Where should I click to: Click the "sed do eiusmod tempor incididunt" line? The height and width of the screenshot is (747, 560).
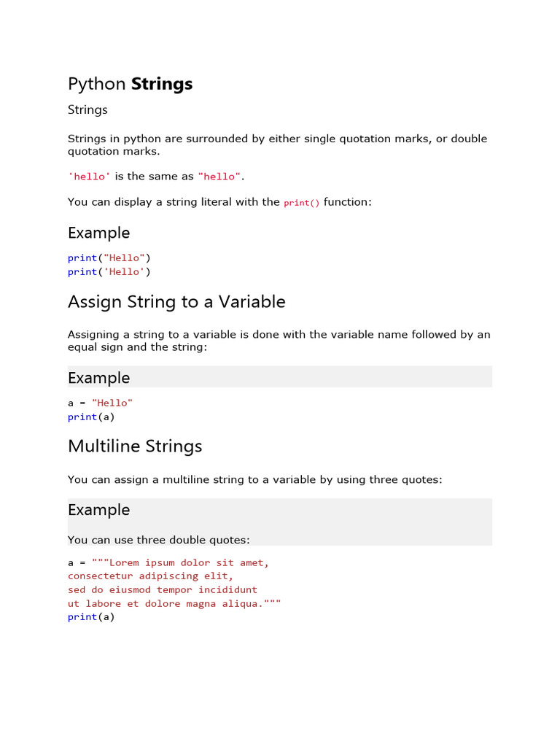pyautogui.click(x=163, y=589)
